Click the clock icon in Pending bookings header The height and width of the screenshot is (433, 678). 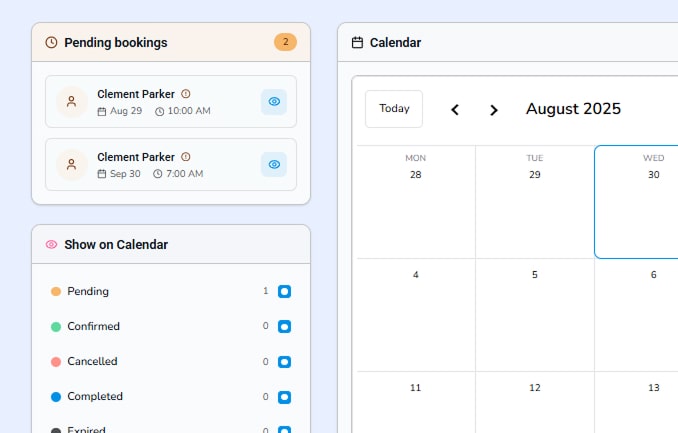[x=52, y=43]
